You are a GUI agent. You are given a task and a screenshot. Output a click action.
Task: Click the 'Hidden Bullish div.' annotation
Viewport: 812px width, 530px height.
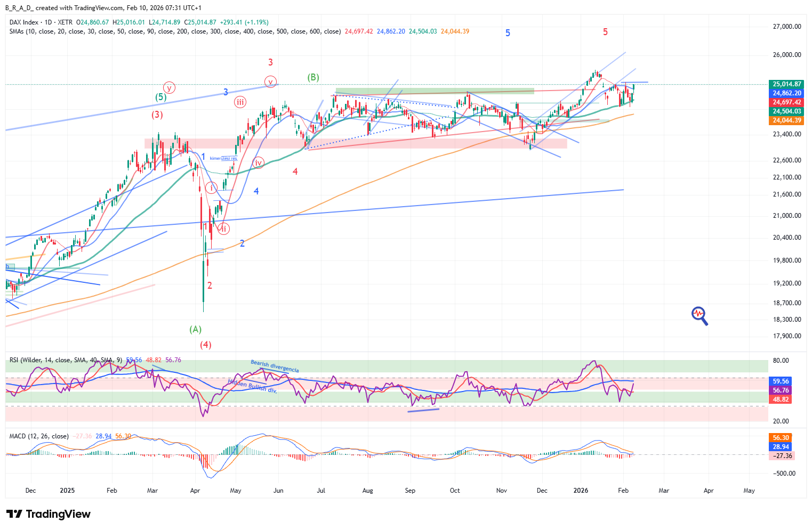252,386
